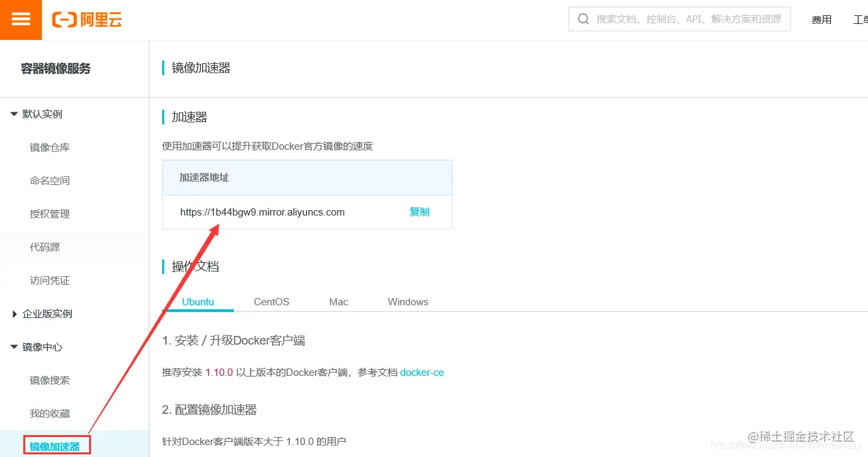Open the 访问凭证 sidebar item
The image size is (868, 457).
[x=49, y=280]
